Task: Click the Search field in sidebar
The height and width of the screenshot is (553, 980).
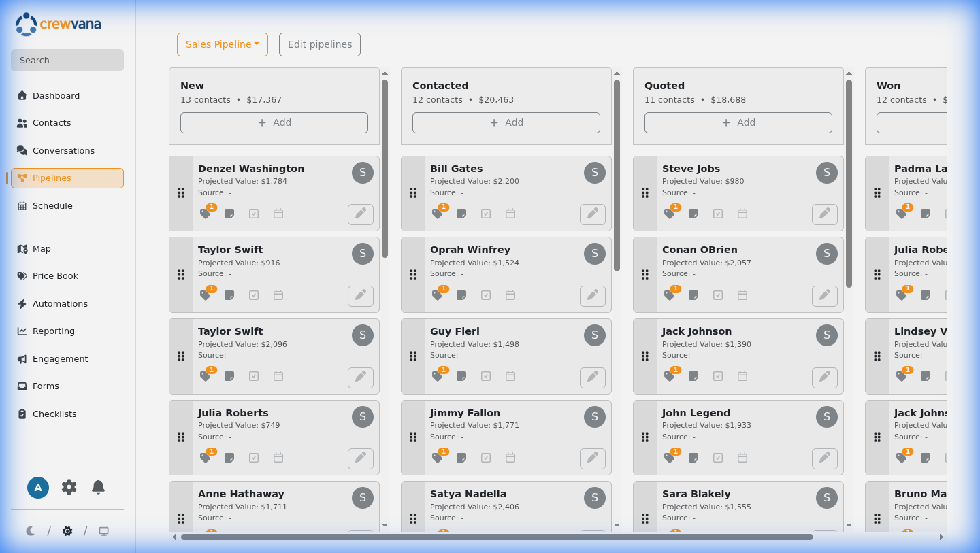Action: tap(67, 60)
